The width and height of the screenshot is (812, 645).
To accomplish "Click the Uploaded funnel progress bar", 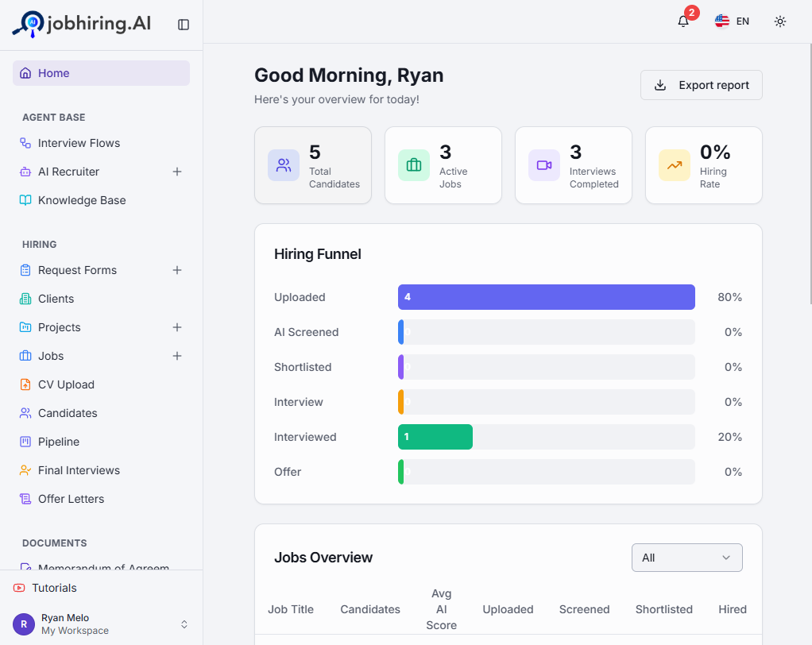I will (x=547, y=297).
